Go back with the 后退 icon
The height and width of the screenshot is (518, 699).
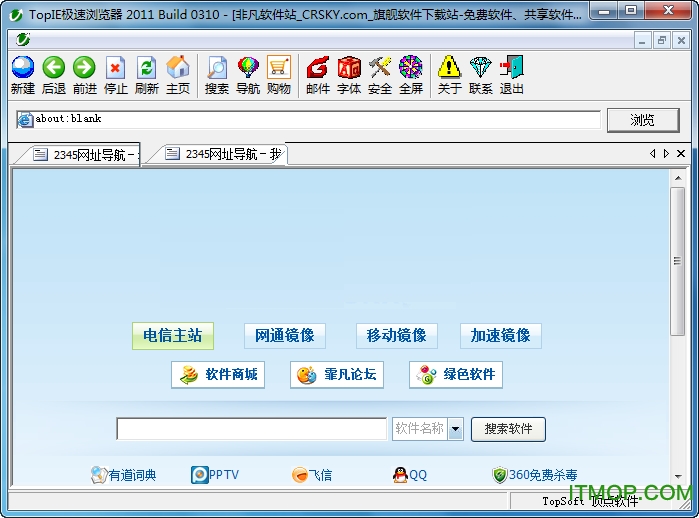click(x=53, y=74)
